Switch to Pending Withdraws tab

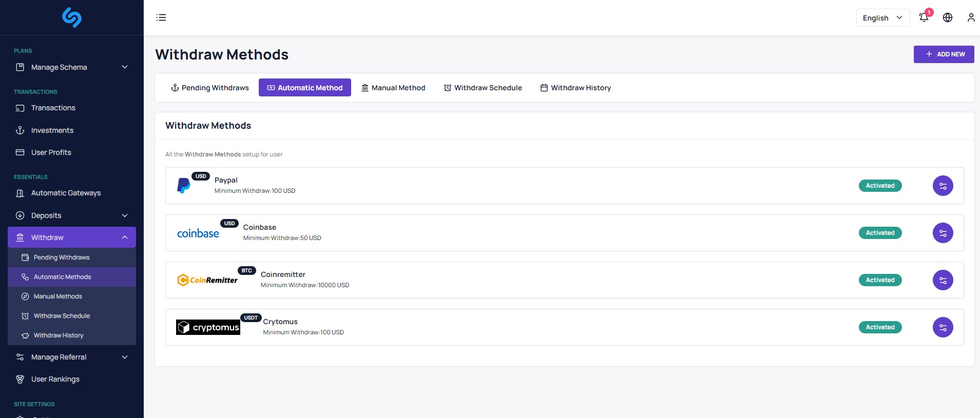coord(209,88)
